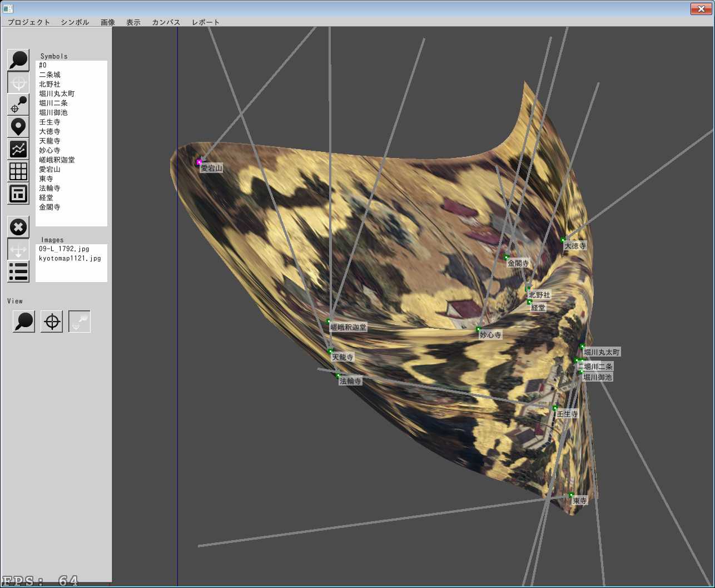This screenshot has height=588, width=715.
Task: Open the シンボル menu
Action: [x=75, y=22]
